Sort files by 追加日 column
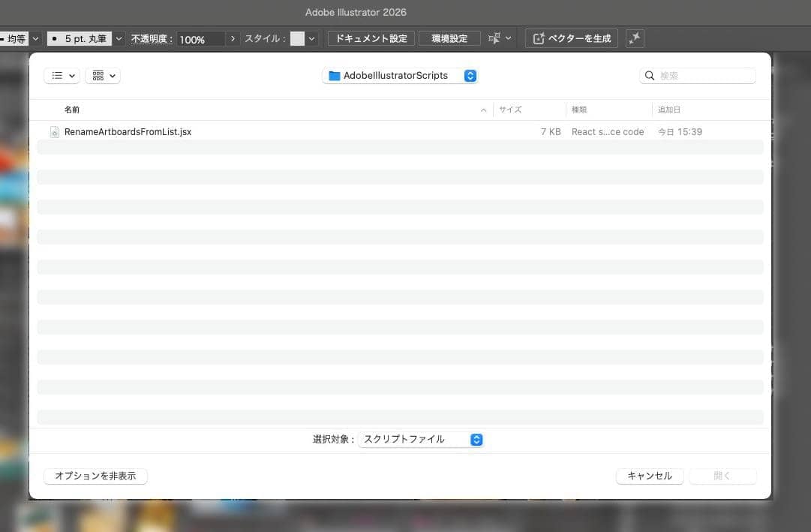 pos(668,110)
